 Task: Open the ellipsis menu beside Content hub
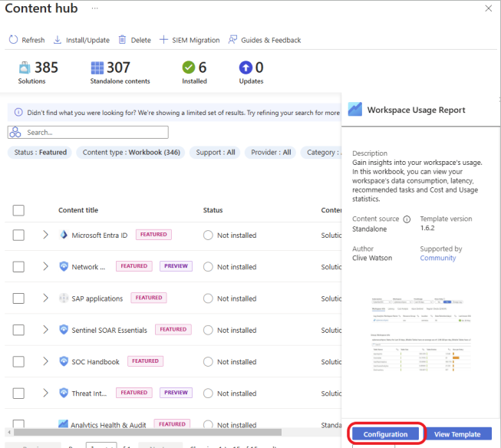click(x=94, y=8)
